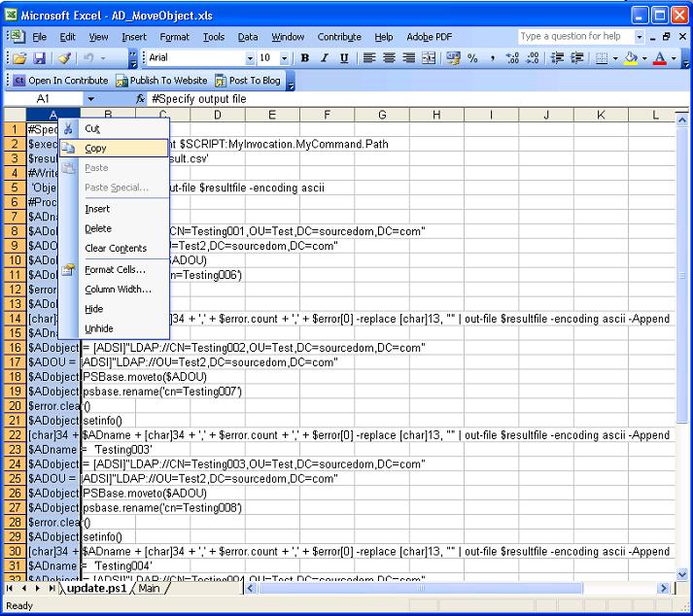Switch to the Main sheet tab

149,589
